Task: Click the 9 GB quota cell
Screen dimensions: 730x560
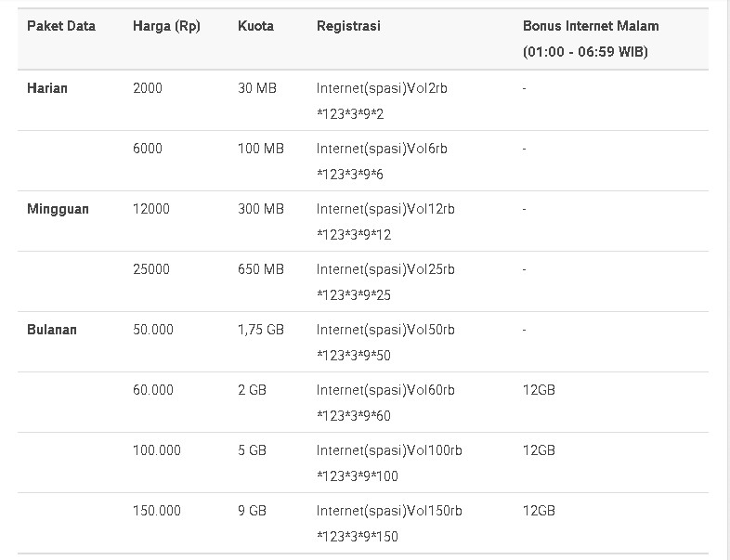Action: point(252,511)
